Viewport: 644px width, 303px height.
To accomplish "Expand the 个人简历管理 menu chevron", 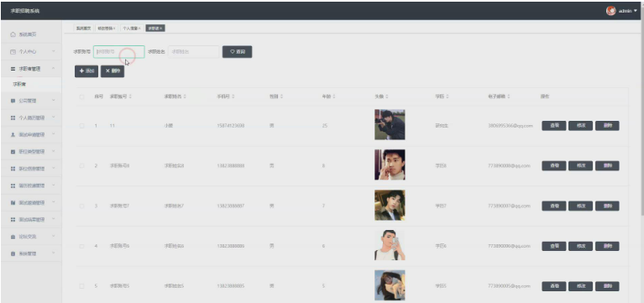I will click(54, 118).
